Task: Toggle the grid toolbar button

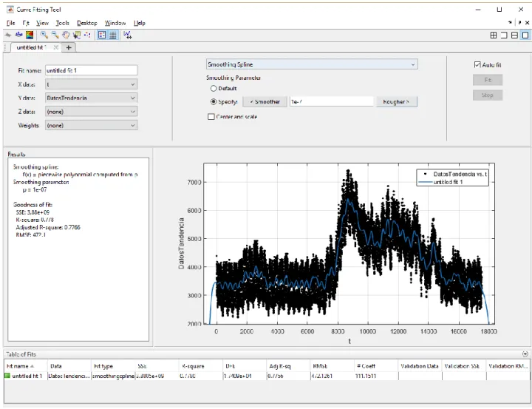Action: click(113, 35)
